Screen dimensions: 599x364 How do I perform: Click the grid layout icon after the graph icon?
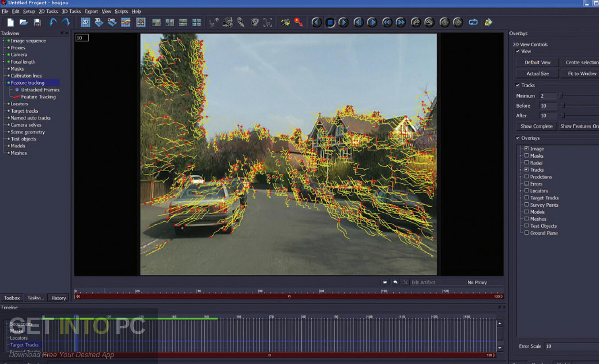click(141, 22)
